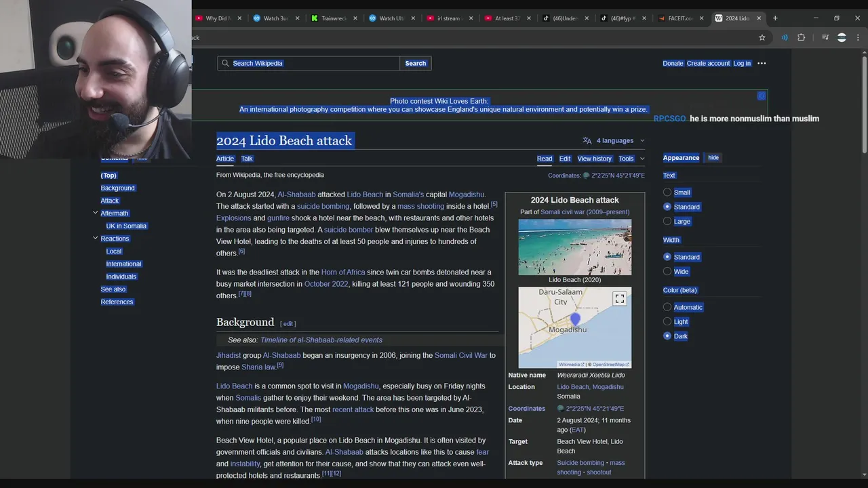
Task: Close the '2024 Lido' Wikipedia tab
Action: point(759,18)
